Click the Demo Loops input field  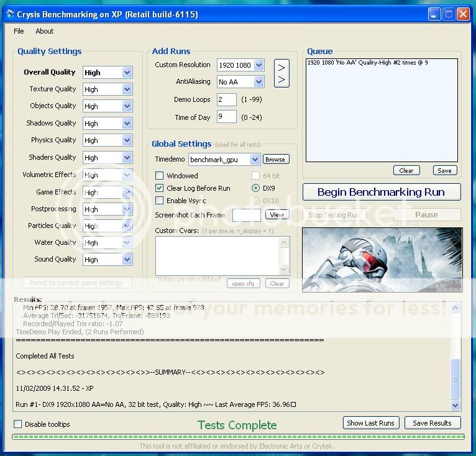(x=226, y=99)
